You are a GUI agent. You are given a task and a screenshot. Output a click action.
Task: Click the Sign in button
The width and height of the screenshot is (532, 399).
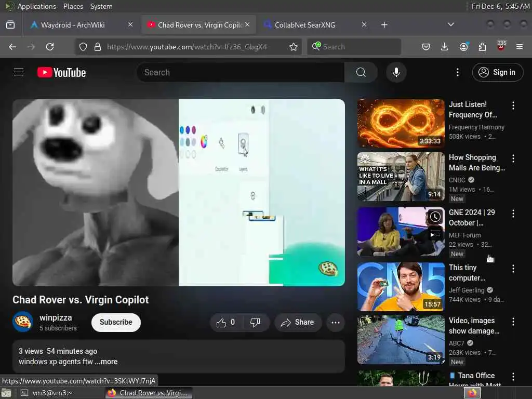[498, 72]
